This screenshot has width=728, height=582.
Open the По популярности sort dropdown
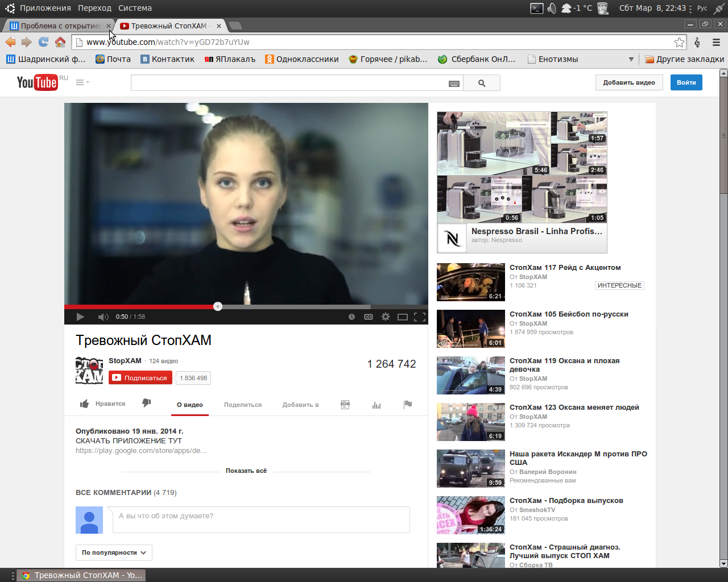tap(114, 552)
